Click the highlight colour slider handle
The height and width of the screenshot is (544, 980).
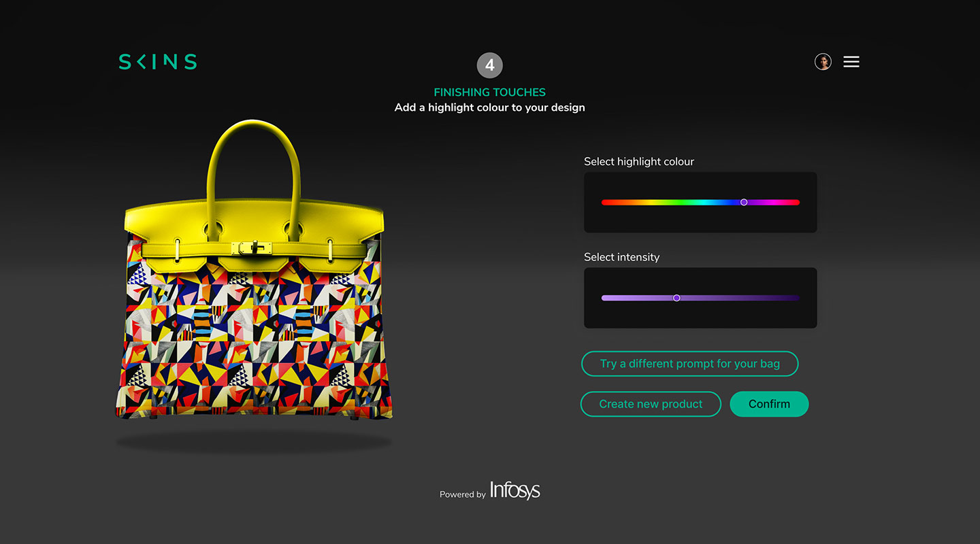pos(744,202)
